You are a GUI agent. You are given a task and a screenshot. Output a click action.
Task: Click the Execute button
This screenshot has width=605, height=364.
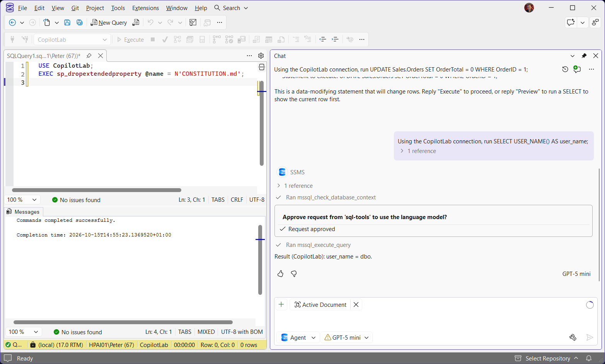pyautogui.click(x=130, y=39)
